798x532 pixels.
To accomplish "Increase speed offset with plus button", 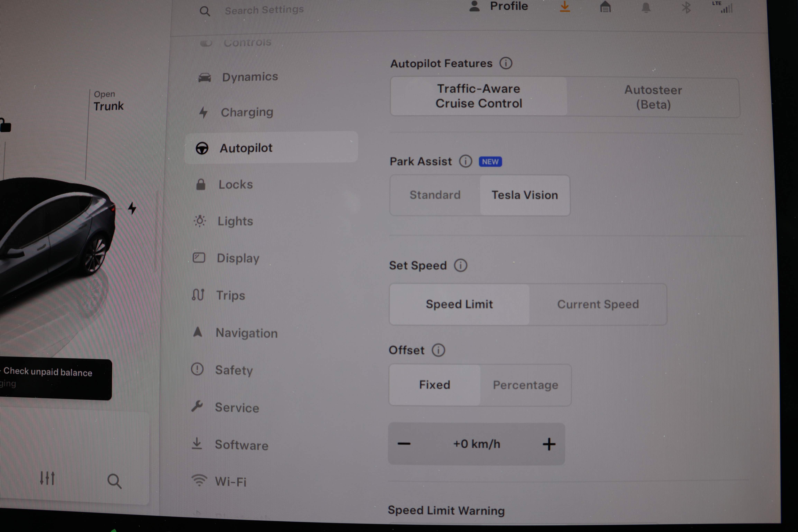I will pos(549,444).
